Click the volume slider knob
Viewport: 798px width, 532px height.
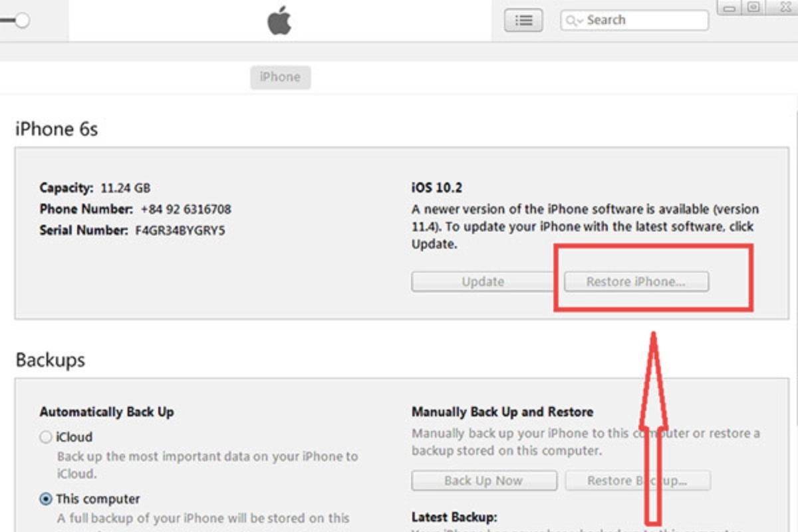point(22,21)
